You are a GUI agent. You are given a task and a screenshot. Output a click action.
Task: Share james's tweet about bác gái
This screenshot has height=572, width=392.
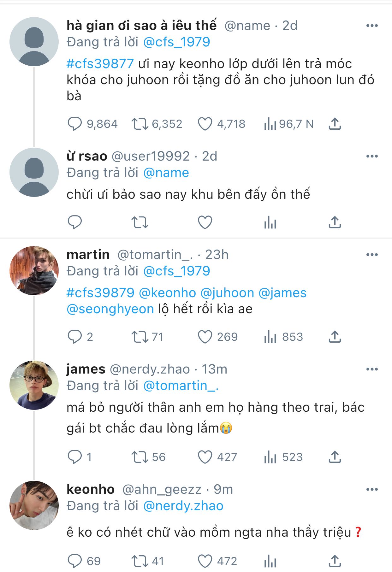pos(335,457)
